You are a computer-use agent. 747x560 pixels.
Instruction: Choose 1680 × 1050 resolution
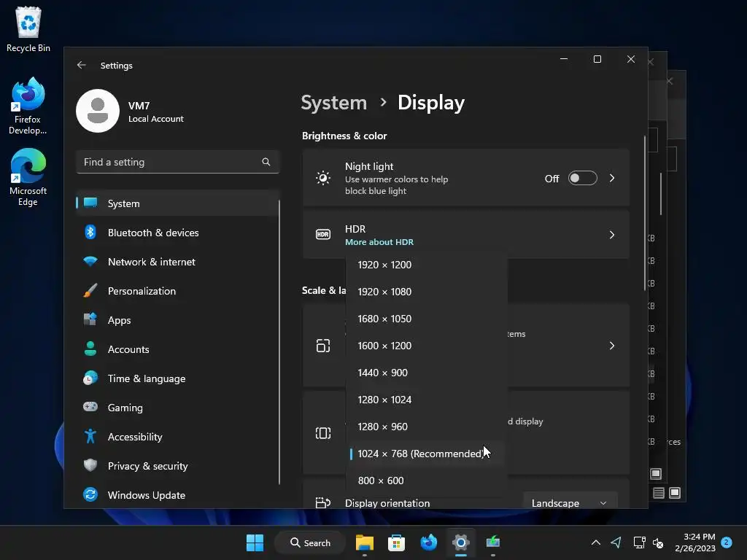[x=426, y=319]
